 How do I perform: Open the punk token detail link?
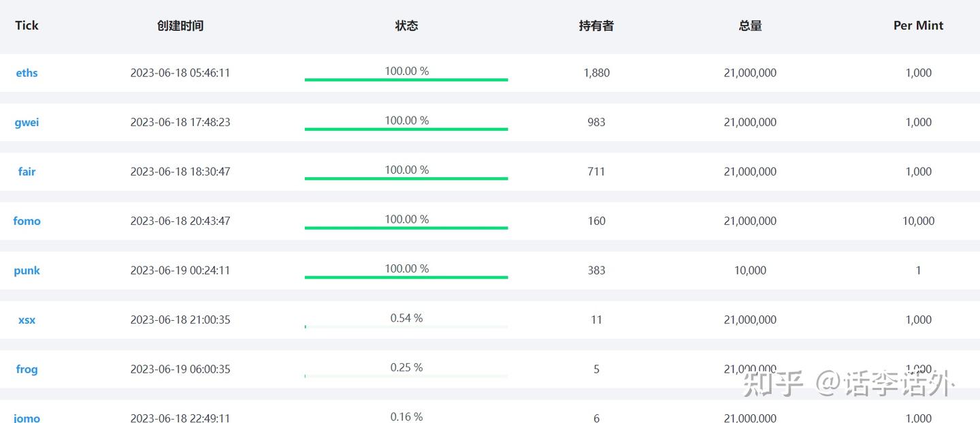coord(27,270)
